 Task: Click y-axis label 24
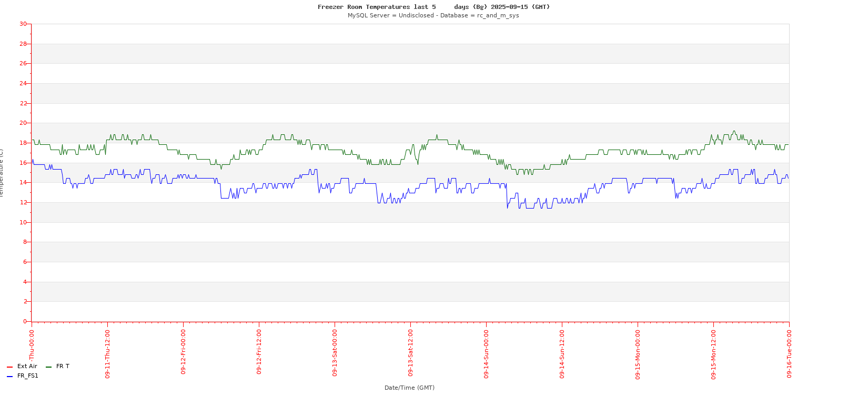coord(23,83)
